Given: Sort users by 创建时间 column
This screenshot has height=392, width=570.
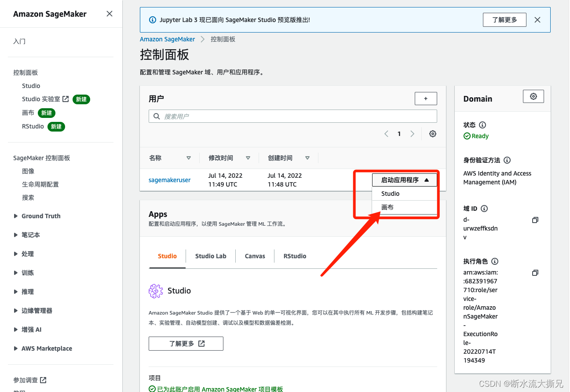Looking at the screenshot, I should (x=307, y=158).
